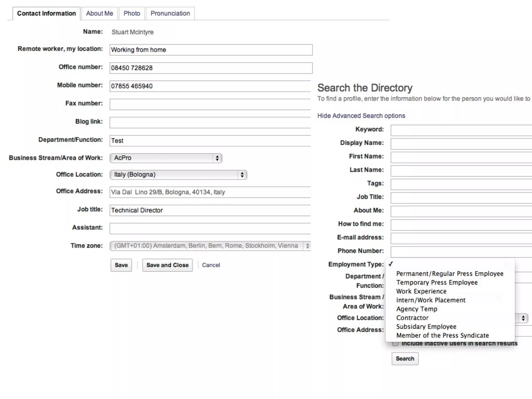Select the Contact Information tab

pyautogui.click(x=46, y=14)
